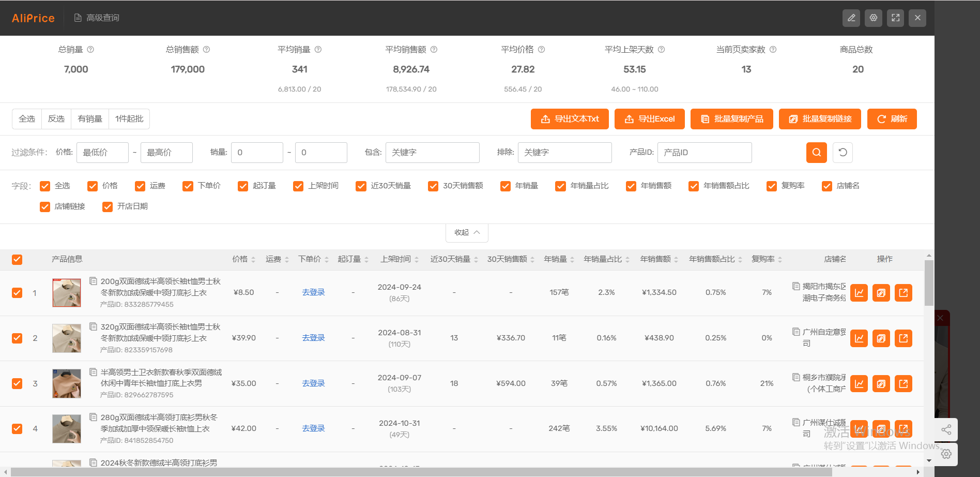
Task: Open trend chart for product row 2
Action: 859,338
